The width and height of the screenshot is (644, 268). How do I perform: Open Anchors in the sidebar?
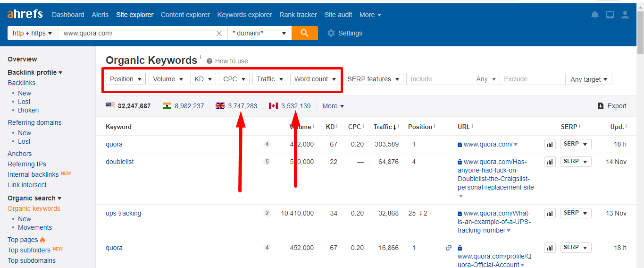[x=20, y=154]
